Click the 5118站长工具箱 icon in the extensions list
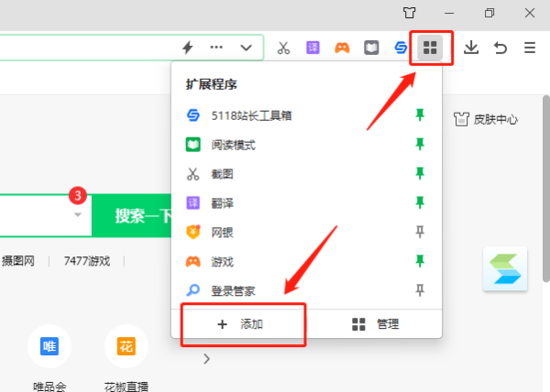Screen dimensions: 550x392 point(192,115)
